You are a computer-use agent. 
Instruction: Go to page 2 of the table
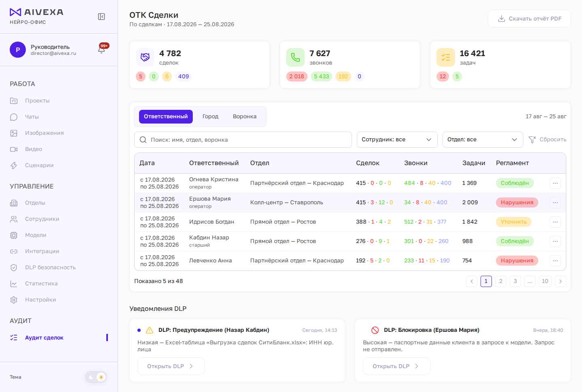(501, 281)
